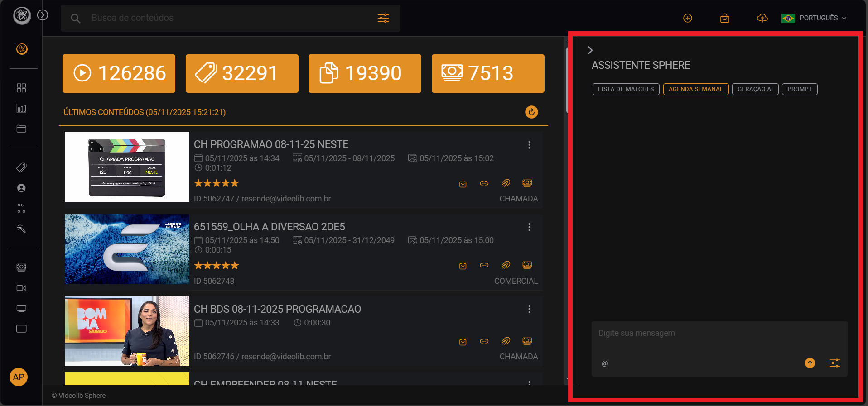Click attachment clip icon for CH PROGRAMAO
Screen dimensions: 868x406
point(506,183)
